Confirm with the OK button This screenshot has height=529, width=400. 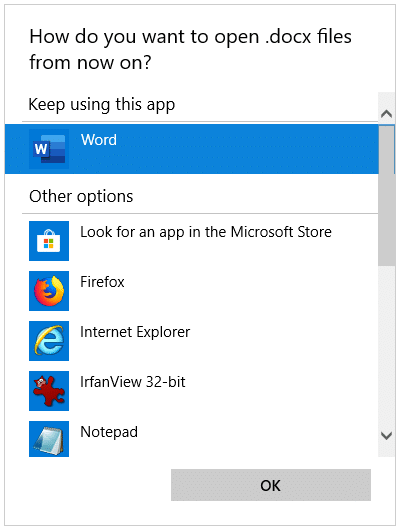(x=271, y=485)
